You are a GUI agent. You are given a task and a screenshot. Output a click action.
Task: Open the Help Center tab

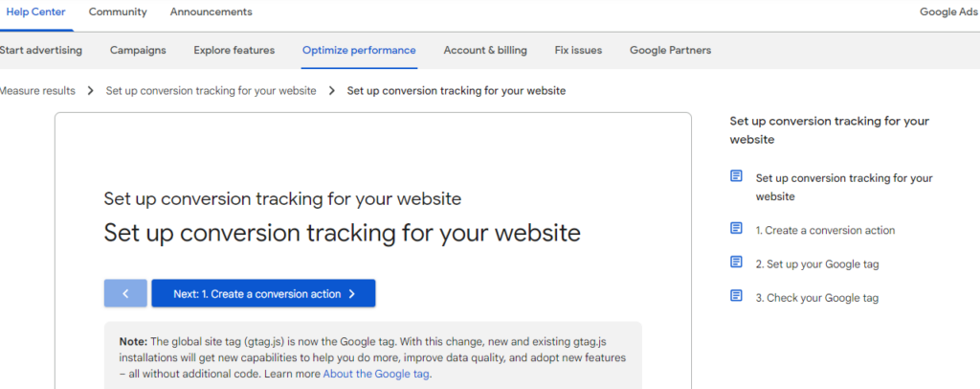pos(35,11)
